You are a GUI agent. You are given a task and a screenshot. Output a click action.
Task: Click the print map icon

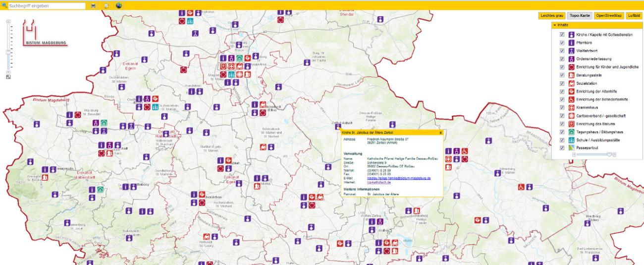[x=93, y=5]
